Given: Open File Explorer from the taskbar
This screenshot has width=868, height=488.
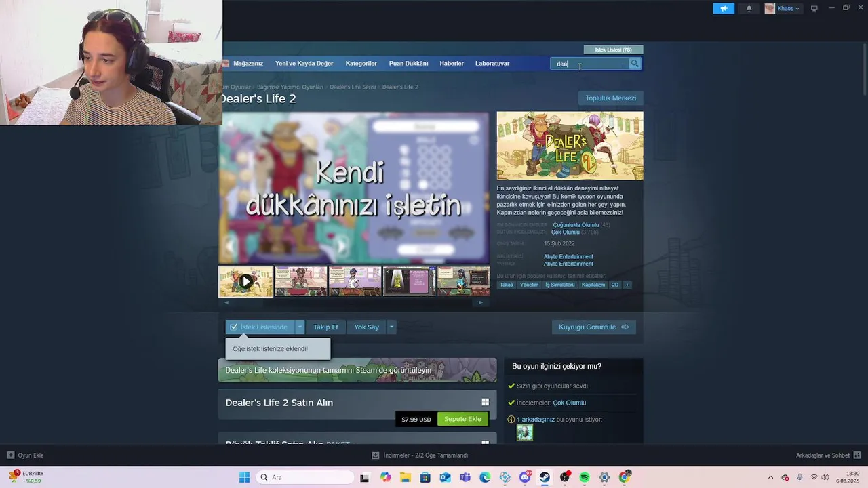Looking at the screenshot, I should (x=406, y=477).
